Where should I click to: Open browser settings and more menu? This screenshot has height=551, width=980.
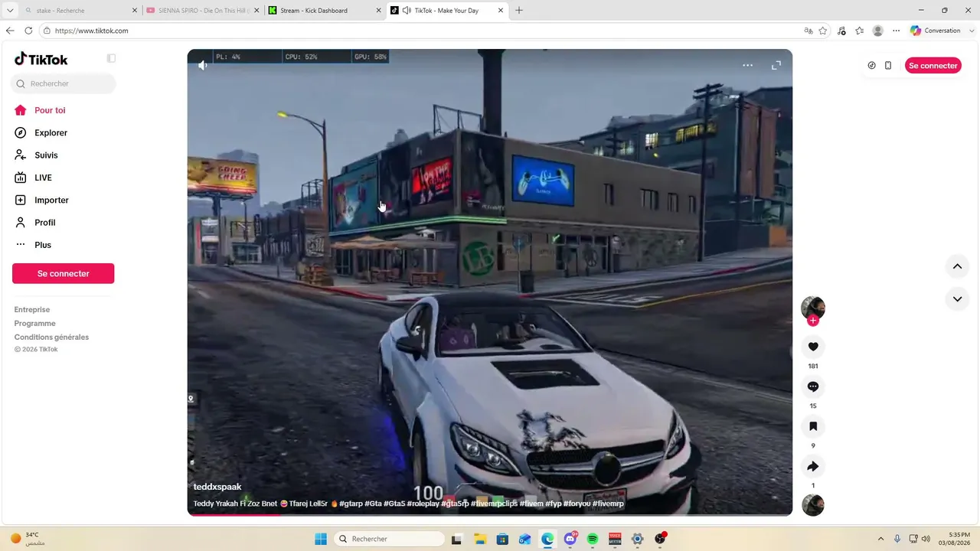click(896, 31)
